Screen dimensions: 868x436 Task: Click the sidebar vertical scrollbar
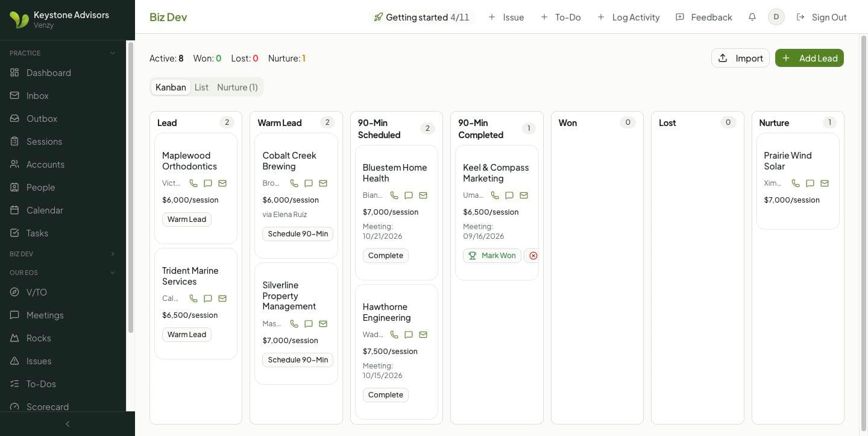coord(131,187)
